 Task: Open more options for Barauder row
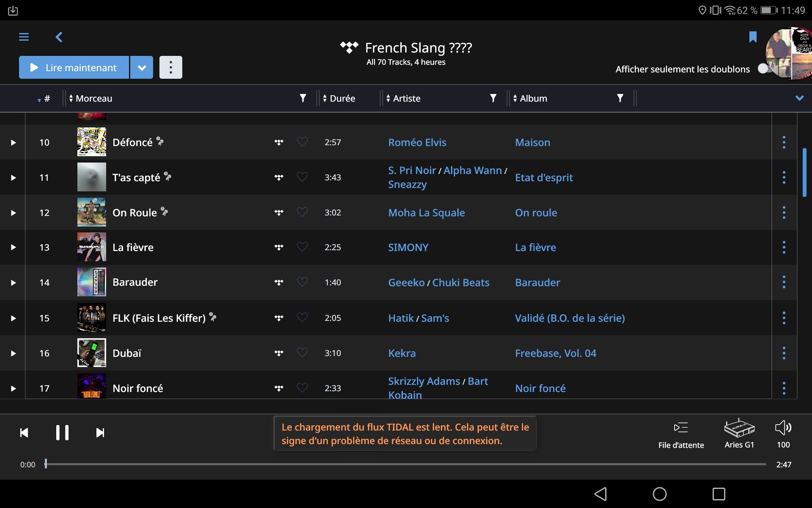tap(784, 282)
